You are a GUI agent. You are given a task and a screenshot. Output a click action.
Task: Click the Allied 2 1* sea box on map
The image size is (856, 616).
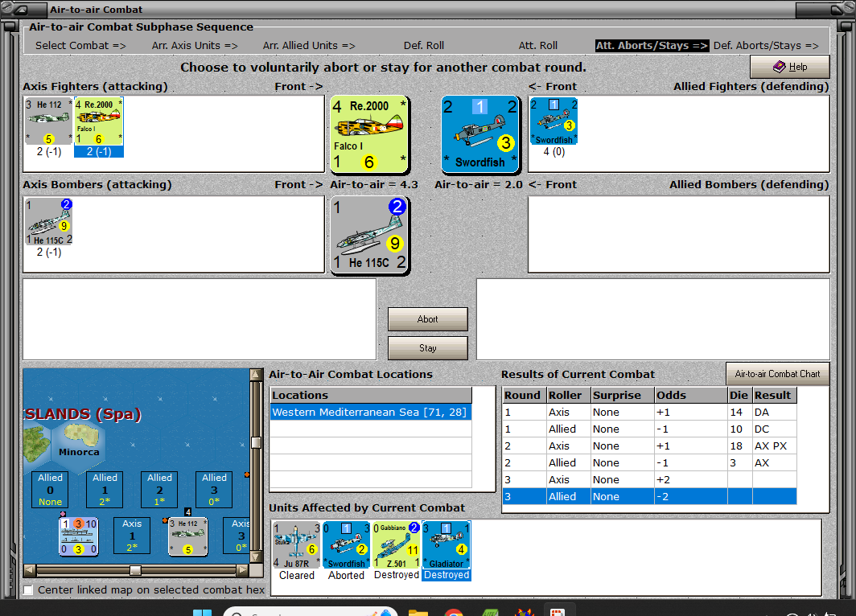159,490
